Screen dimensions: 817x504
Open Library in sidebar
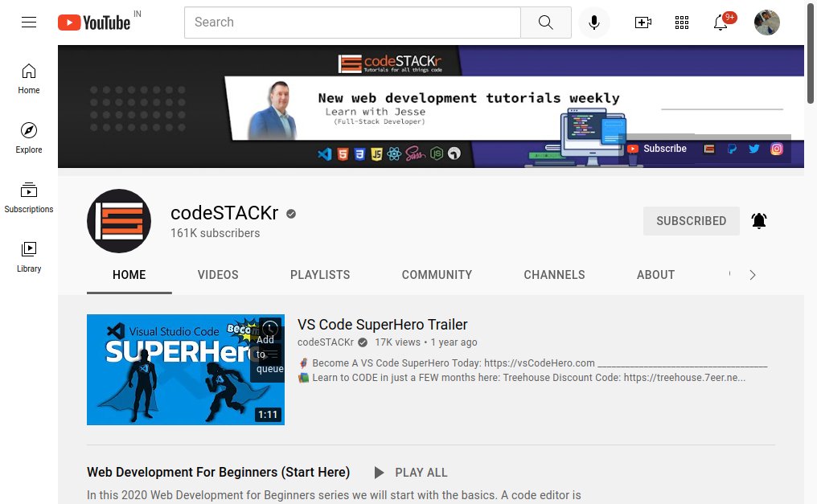point(29,257)
